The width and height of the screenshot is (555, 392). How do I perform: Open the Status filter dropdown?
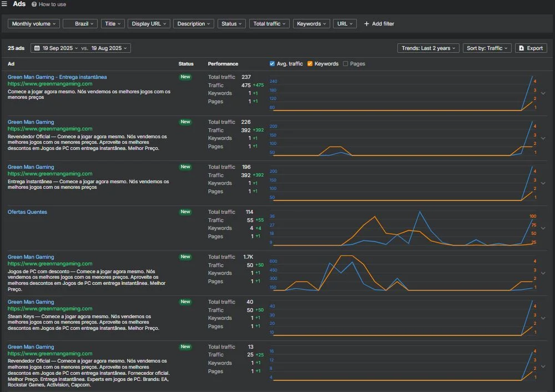(x=231, y=24)
